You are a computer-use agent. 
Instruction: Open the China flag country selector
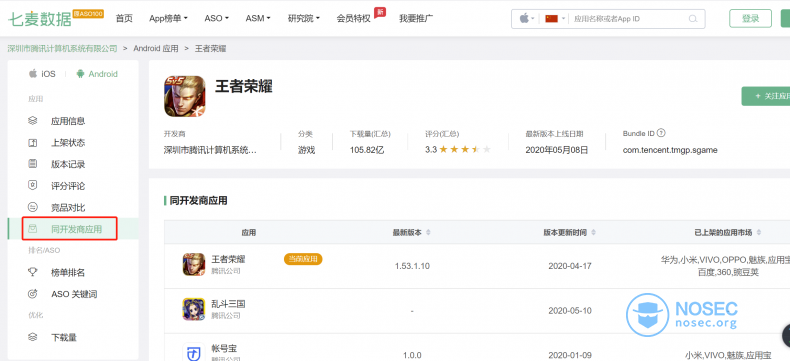(x=555, y=19)
